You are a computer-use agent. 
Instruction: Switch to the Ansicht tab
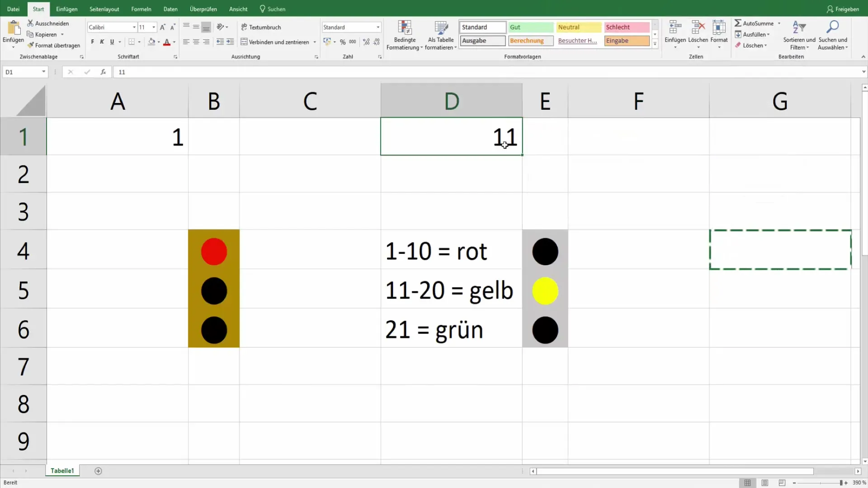[238, 9]
